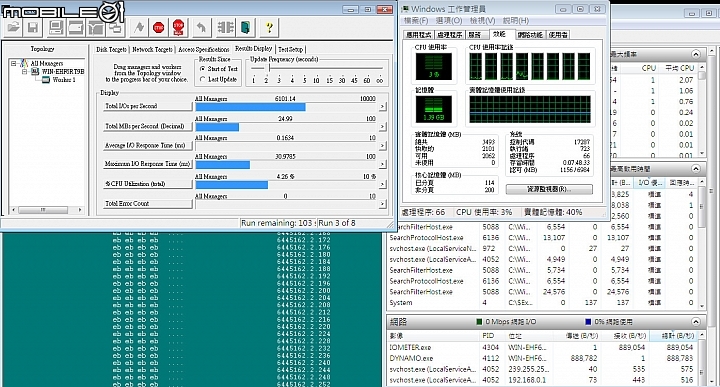Switch to the 使用者 tab in Task Manager

pyautogui.click(x=558, y=35)
